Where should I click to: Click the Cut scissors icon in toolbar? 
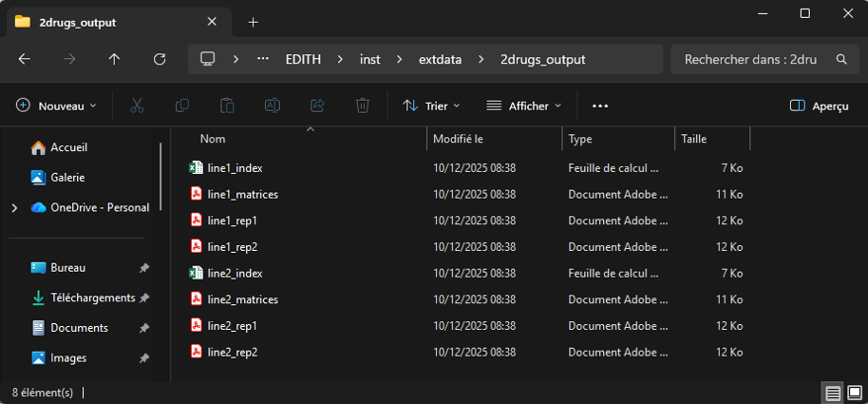tap(137, 106)
